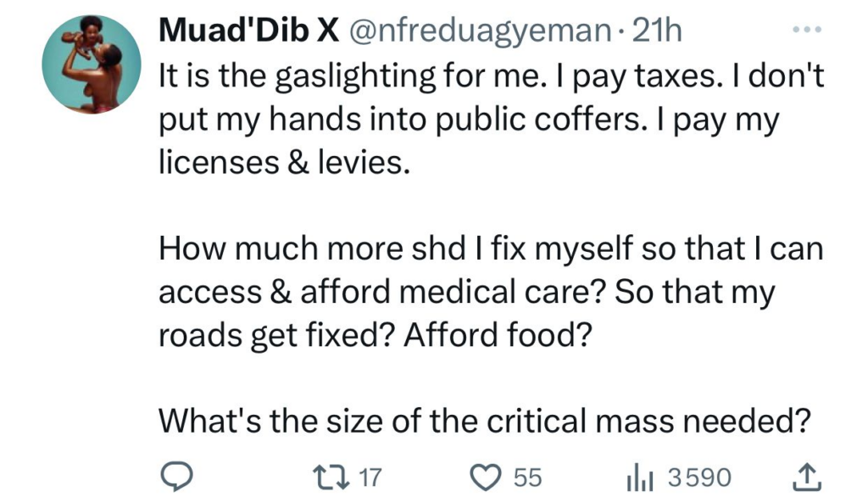Click the "It is the gaslighting for me" line
The image size is (868, 503).
point(491,77)
